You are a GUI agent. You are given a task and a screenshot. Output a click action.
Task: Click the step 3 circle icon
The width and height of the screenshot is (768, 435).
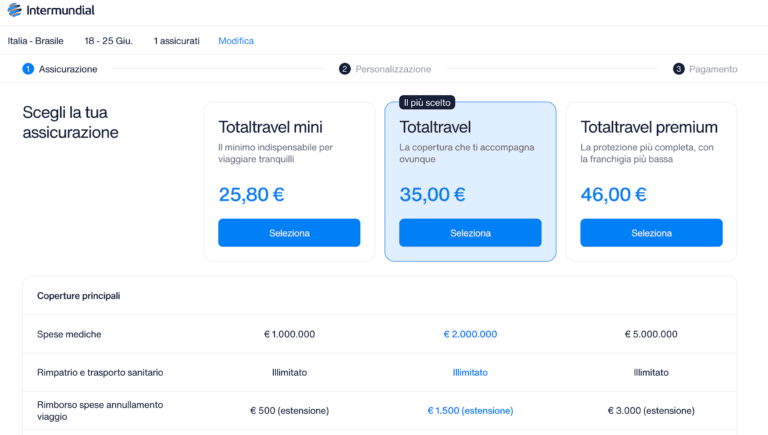(x=678, y=69)
